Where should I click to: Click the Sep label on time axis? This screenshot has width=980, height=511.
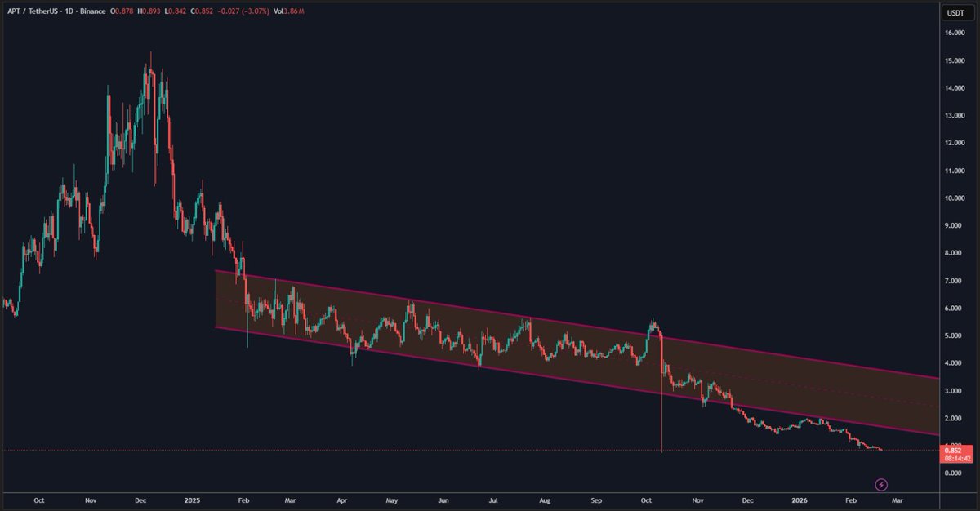597,499
